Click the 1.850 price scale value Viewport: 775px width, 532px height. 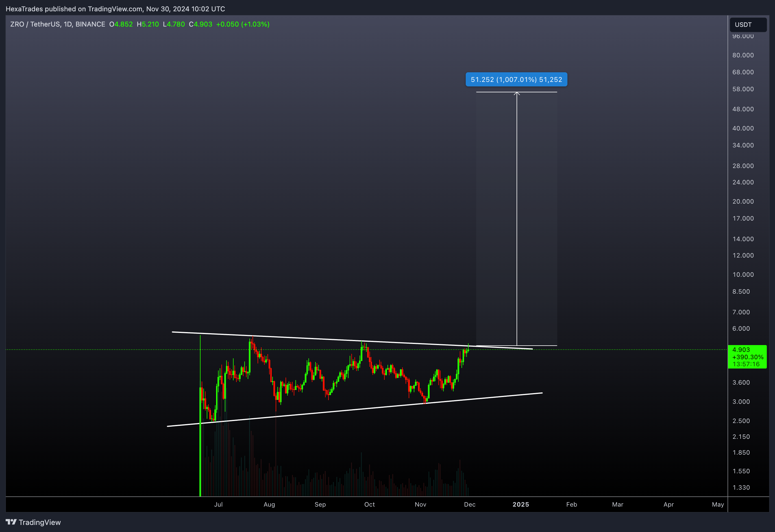point(741,453)
